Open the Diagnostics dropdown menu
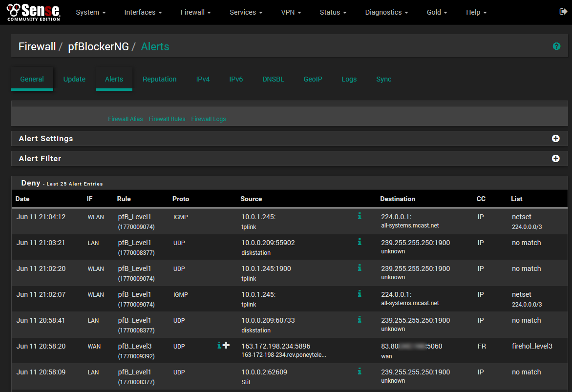 (386, 12)
